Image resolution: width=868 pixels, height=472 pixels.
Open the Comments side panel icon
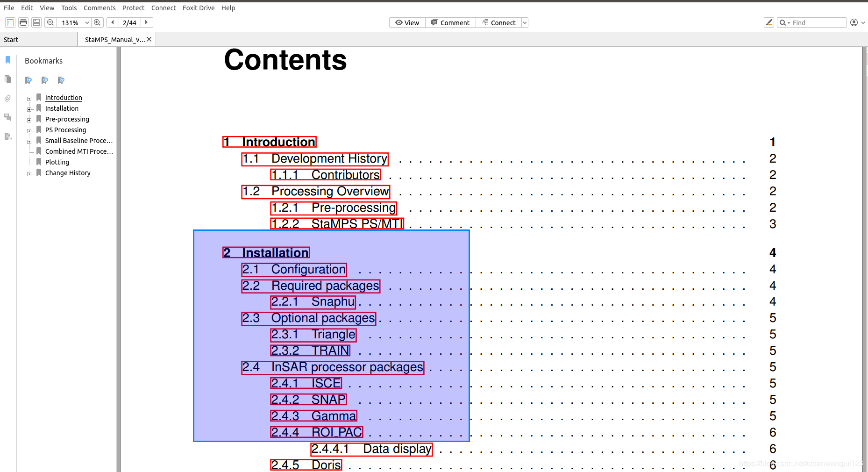pos(8,117)
